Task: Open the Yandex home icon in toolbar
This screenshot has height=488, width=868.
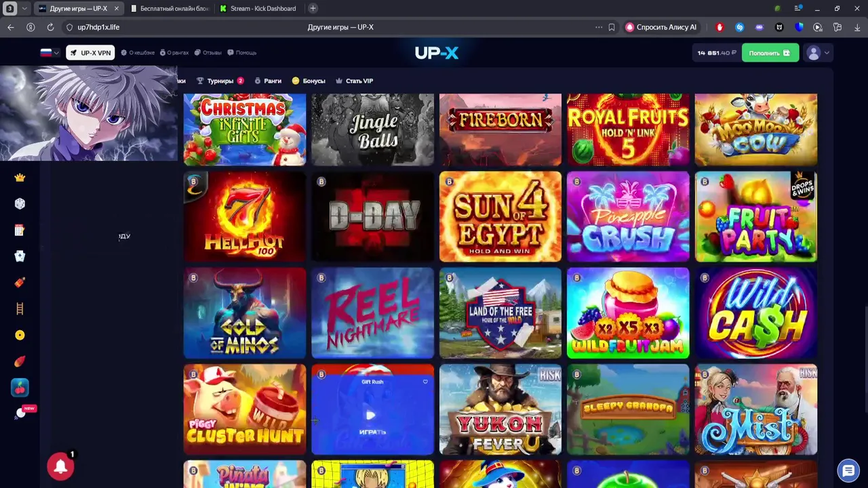Action: click(31, 27)
